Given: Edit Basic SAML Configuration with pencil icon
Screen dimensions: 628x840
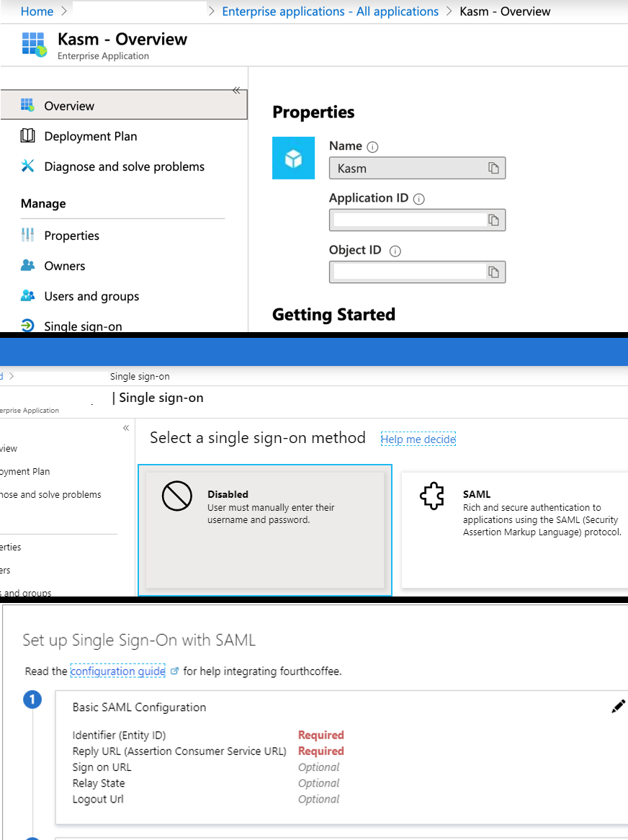Looking at the screenshot, I should [x=618, y=707].
